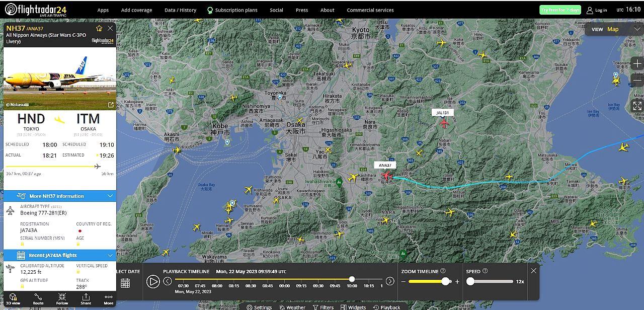The height and width of the screenshot is (310, 644).
Task: Click the Mount Omine peak marker
Action: pos(403,253)
